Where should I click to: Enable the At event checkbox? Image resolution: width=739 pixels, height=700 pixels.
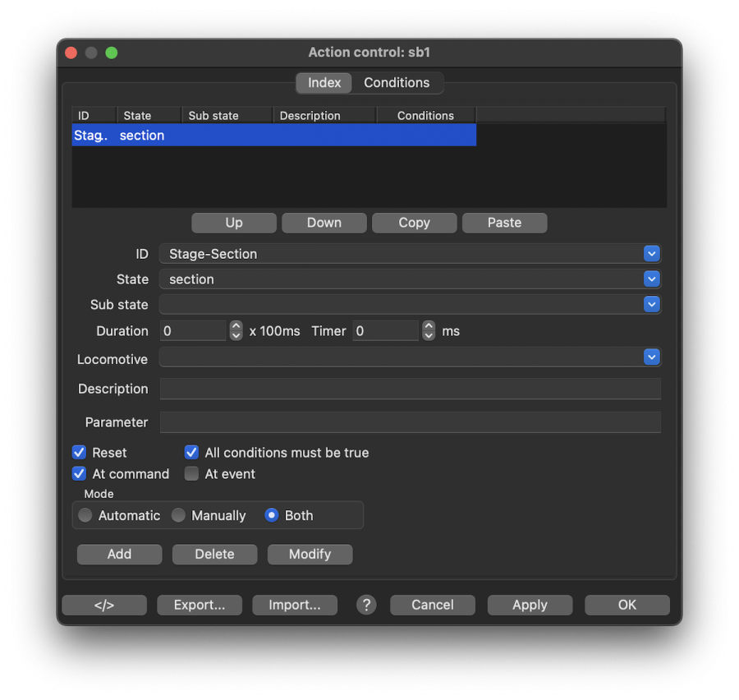pyautogui.click(x=191, y=474)
